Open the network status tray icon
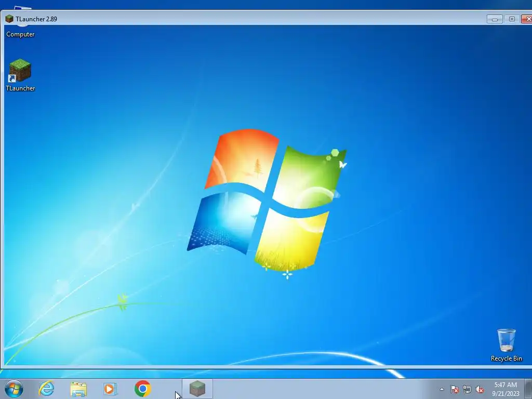The height and width of the screenshot is (399, 532). coord(467,389)
